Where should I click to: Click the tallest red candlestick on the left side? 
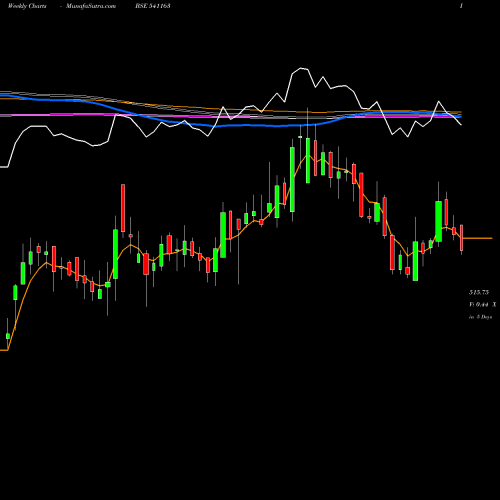pyautogui.click(x=123, y=208)
